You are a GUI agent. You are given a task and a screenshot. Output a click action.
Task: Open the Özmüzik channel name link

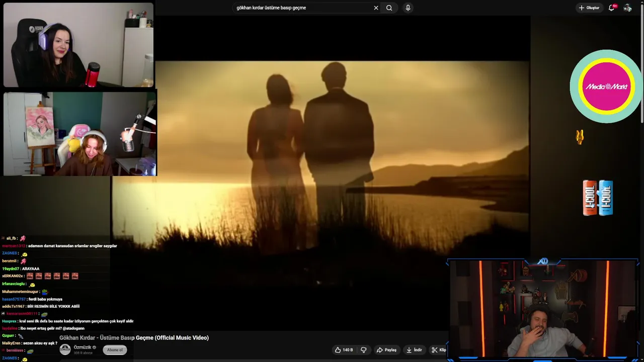[83, 347]
